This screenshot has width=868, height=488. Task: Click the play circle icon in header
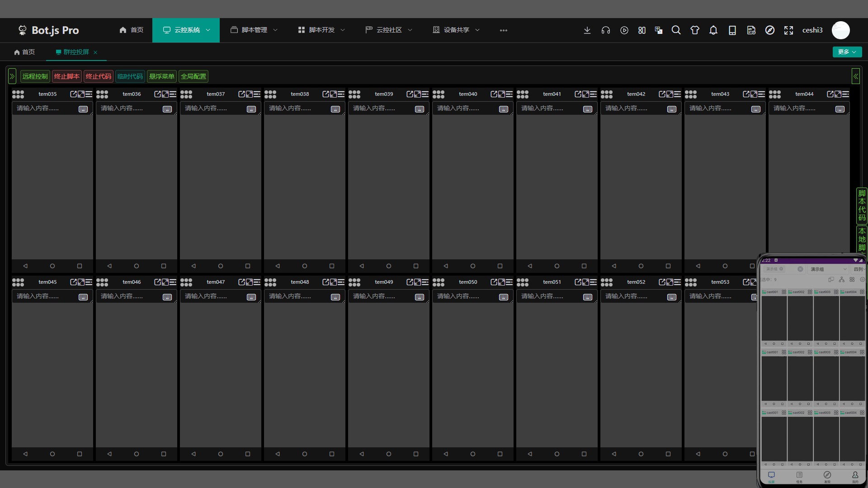[624, 30]
